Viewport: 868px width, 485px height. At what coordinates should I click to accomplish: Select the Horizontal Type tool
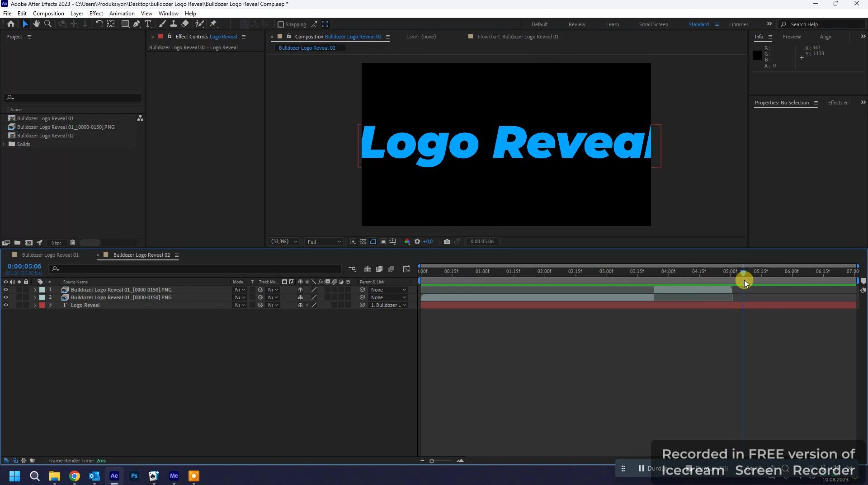click(148, 24)
